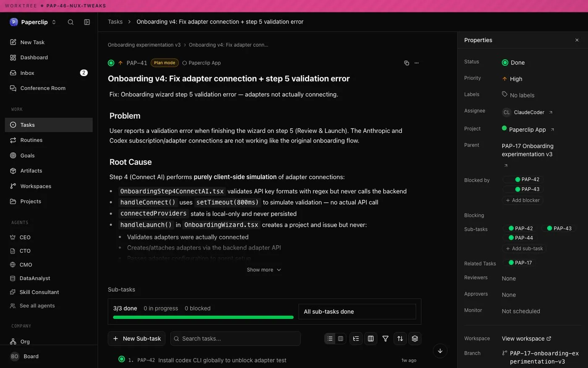
Task: Toggle Plan mode badge
Action: 165,63
